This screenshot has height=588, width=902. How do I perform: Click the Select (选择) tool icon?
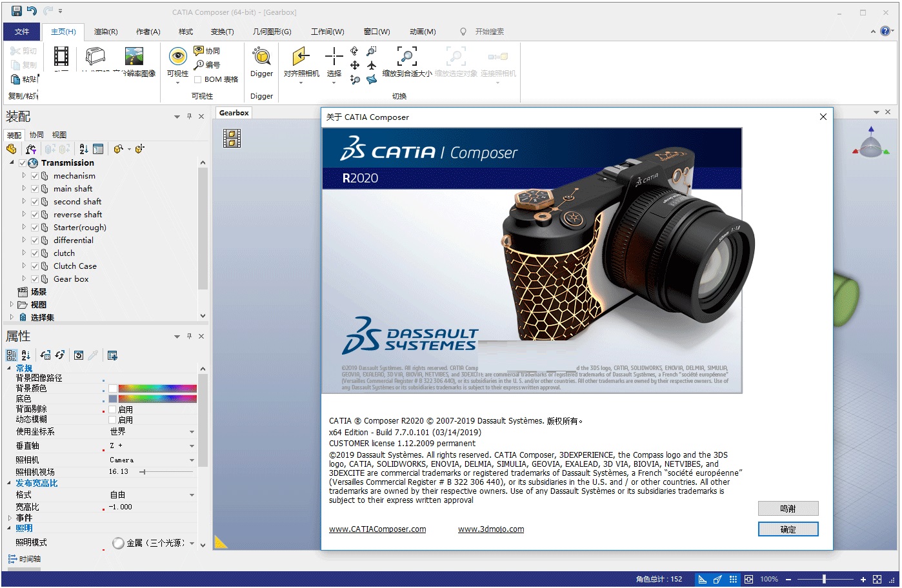point(334,57)
